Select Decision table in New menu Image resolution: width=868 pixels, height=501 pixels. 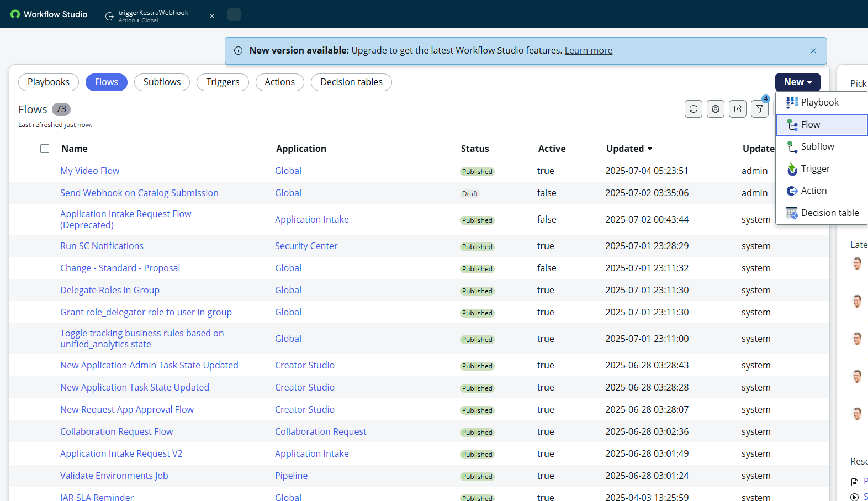(829, 213)
